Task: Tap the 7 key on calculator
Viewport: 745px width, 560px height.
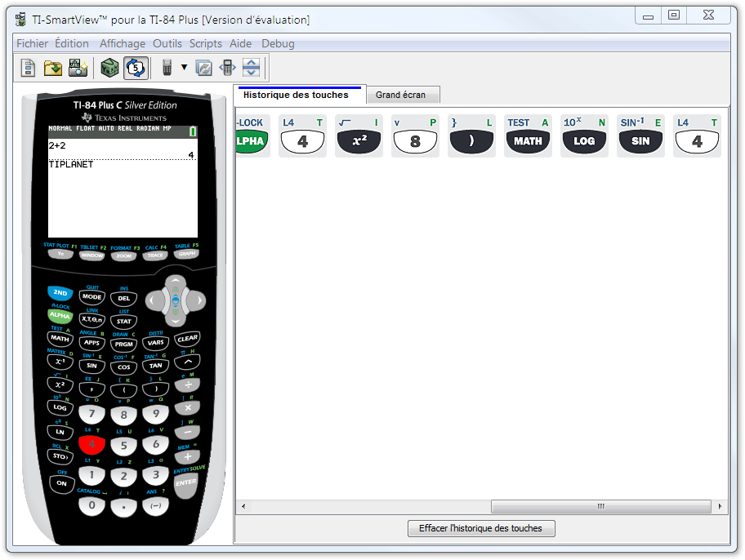Action: pyautogui.click(x=91, y=414)
